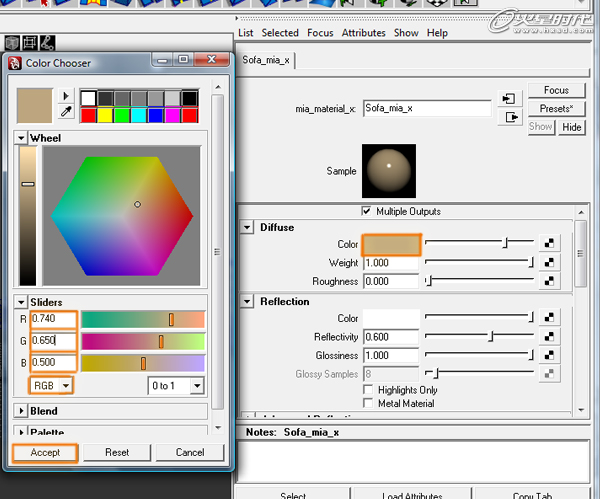Open texture map button for Diffuse Color
The width and height of the screenshot is (600, 499).
pyautogui.click(x=549, y=243)
